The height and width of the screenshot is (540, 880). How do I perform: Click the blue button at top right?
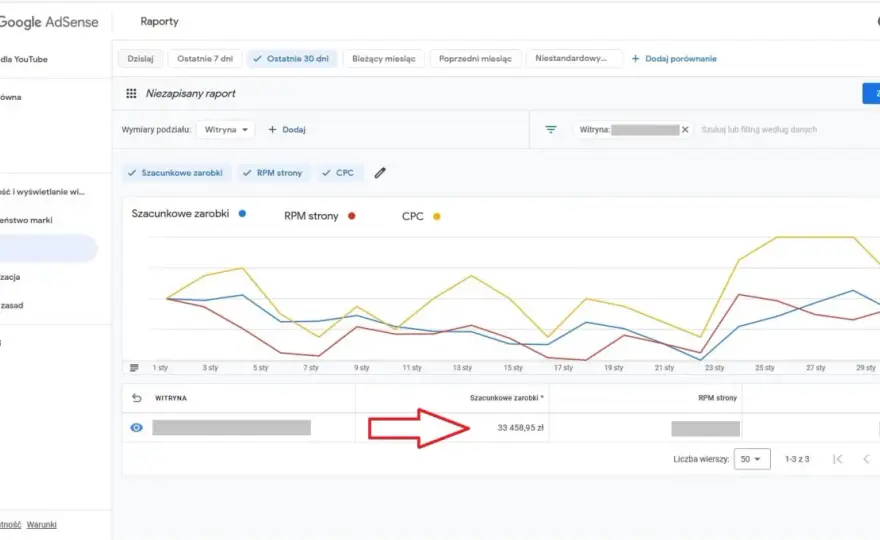871,93
